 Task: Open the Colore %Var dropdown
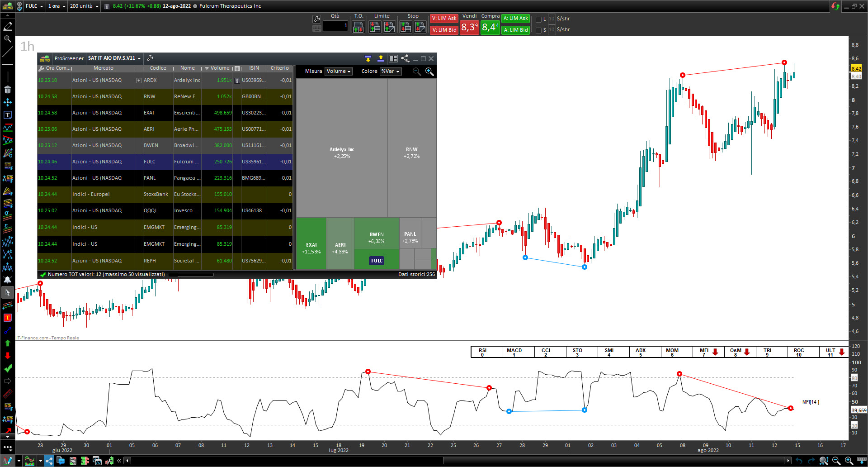point(391,71)
